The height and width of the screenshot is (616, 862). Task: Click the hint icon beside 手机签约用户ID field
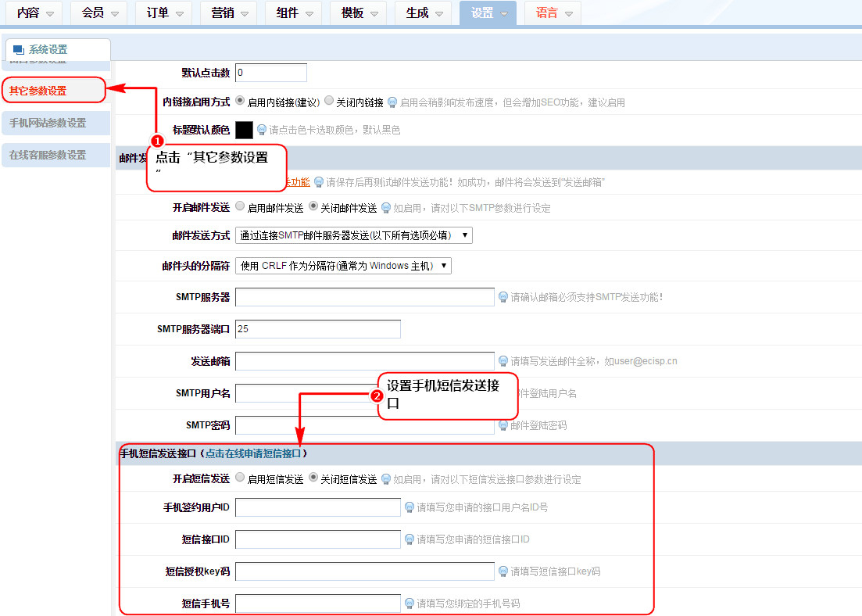tap(410, 507)
